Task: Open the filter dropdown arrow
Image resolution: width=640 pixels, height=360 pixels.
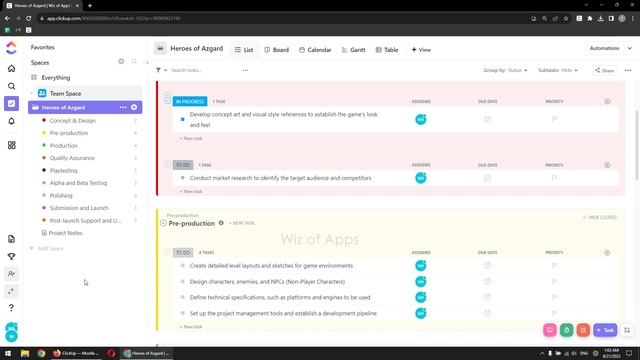Action: point(165,70)
